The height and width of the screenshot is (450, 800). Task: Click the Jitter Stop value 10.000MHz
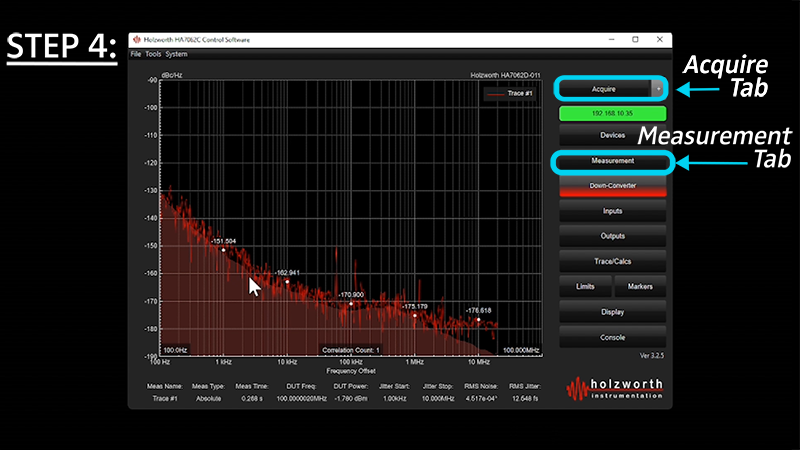(x=438, y=398)
